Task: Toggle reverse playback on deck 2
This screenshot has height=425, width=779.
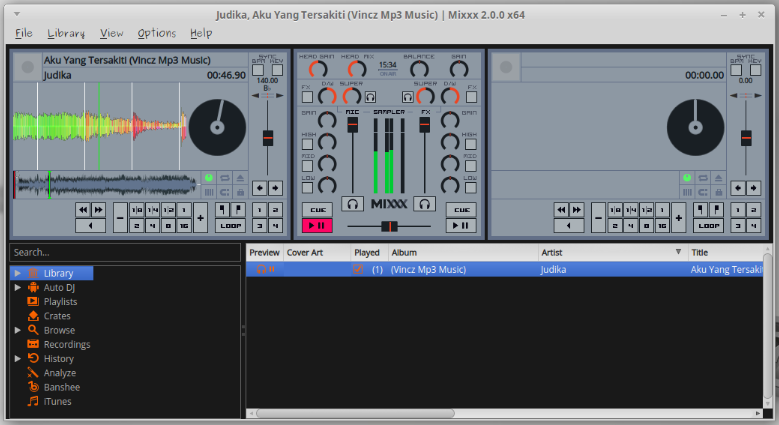Action: (569, 226)
